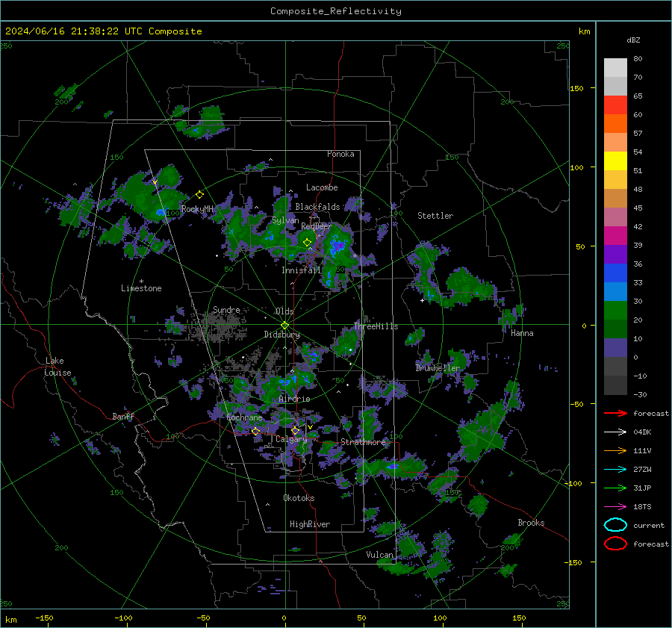Click the Banff town label
Image resolution: width=672 pixels, height=628 pixels.
coord(123,416)
